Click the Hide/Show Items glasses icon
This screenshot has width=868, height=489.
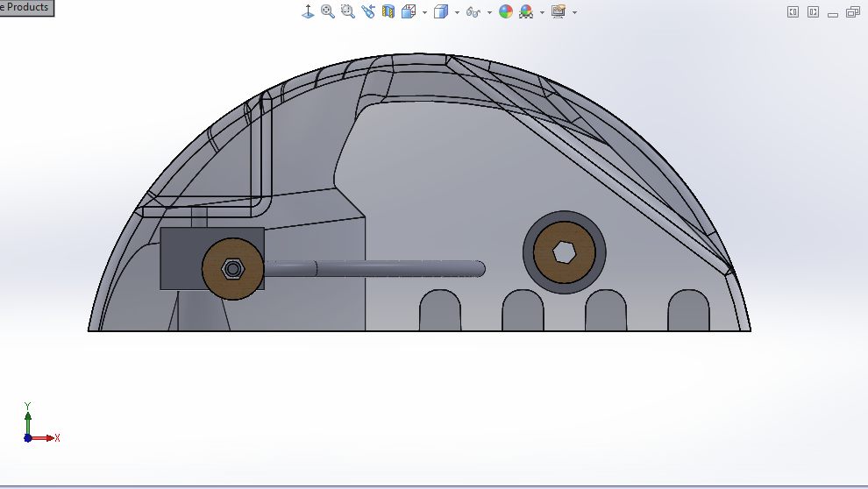click(x=473, y=11)
